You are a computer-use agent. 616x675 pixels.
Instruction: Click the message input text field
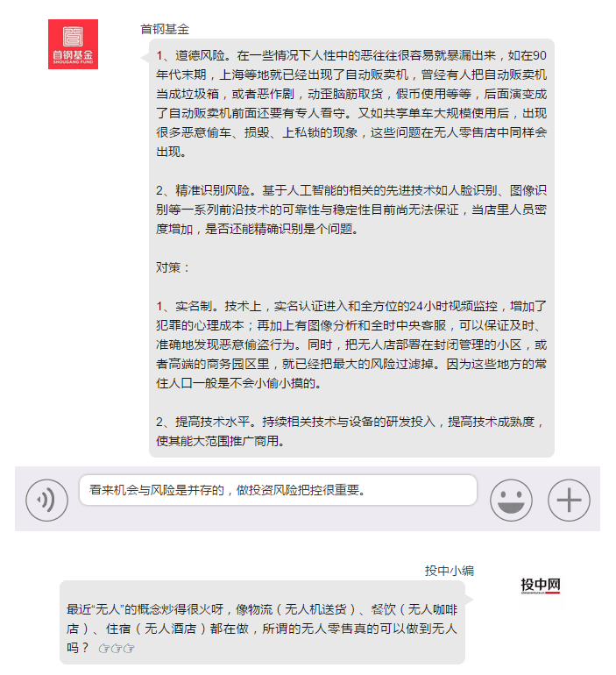click(x=278, y=490)
